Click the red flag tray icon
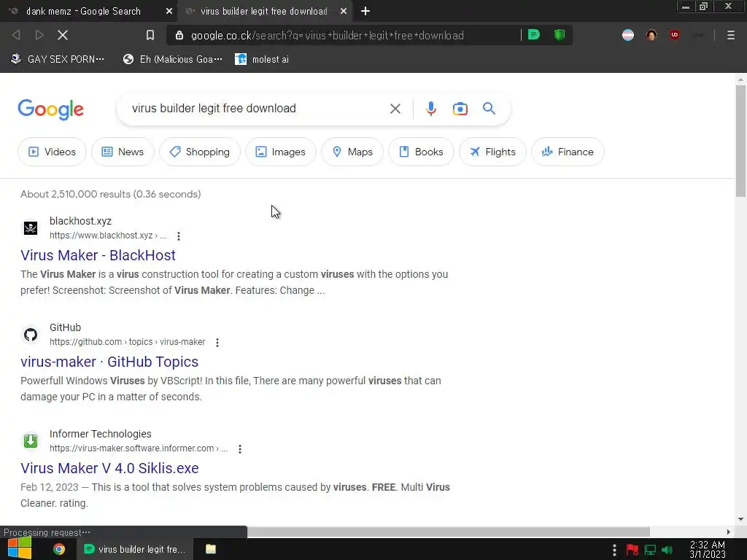This screenshot has width=747, height=560. tap(632, 550)
